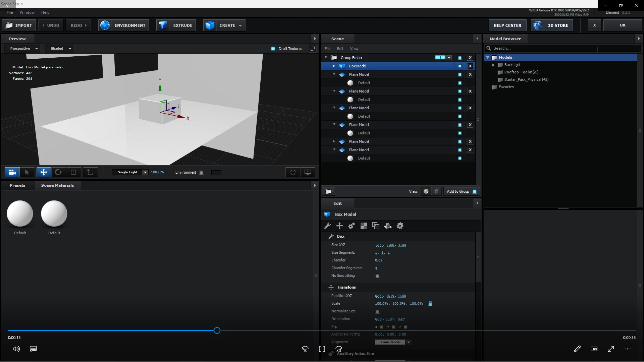Click the Scale tool icon
This screenshot has height=362, width=644.
(73, 172)
